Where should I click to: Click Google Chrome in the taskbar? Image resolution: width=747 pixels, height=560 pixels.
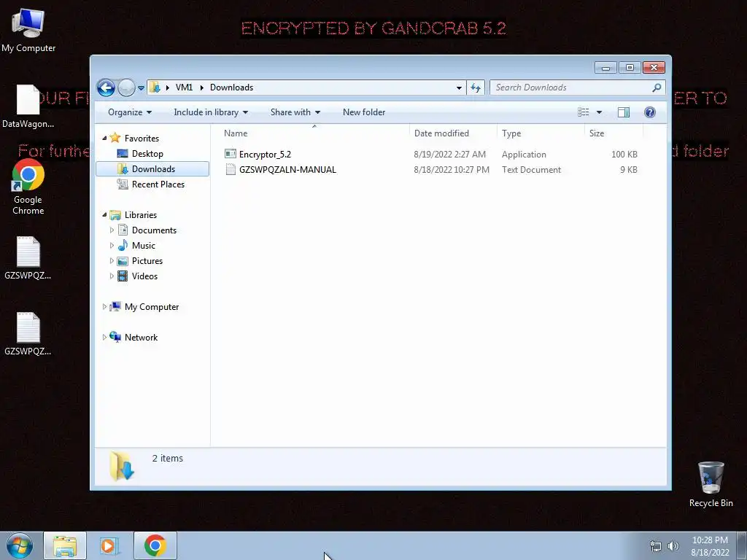click(x=155, y=545)
